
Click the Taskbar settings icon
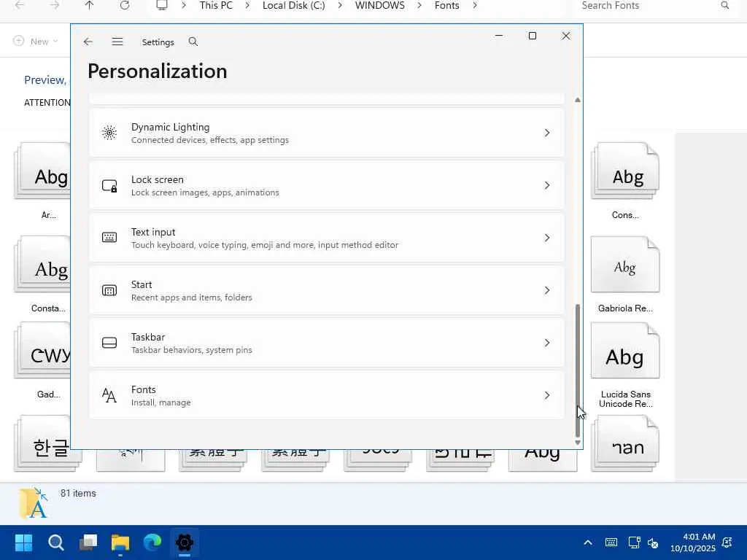(x=109, y=343)
